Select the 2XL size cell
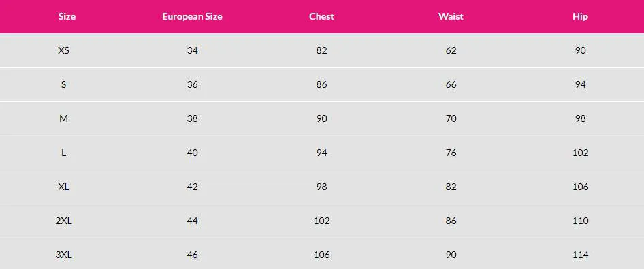644x269 pixels. point(64,221)
